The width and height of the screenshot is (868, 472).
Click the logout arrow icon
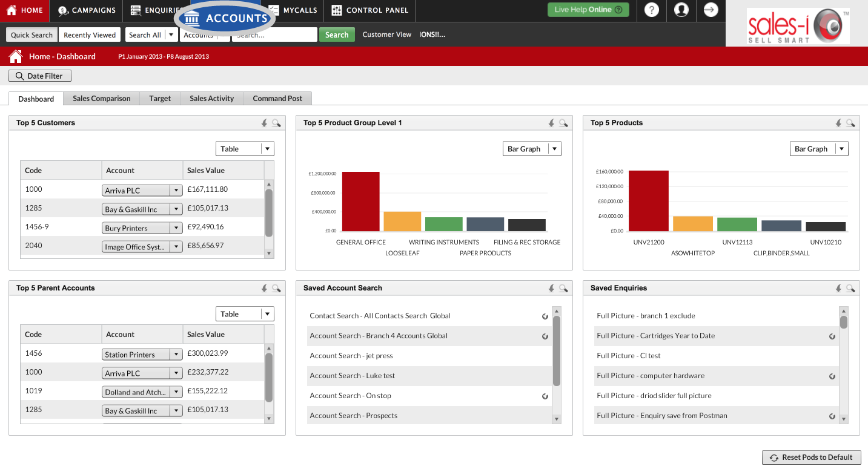[711, 10]
